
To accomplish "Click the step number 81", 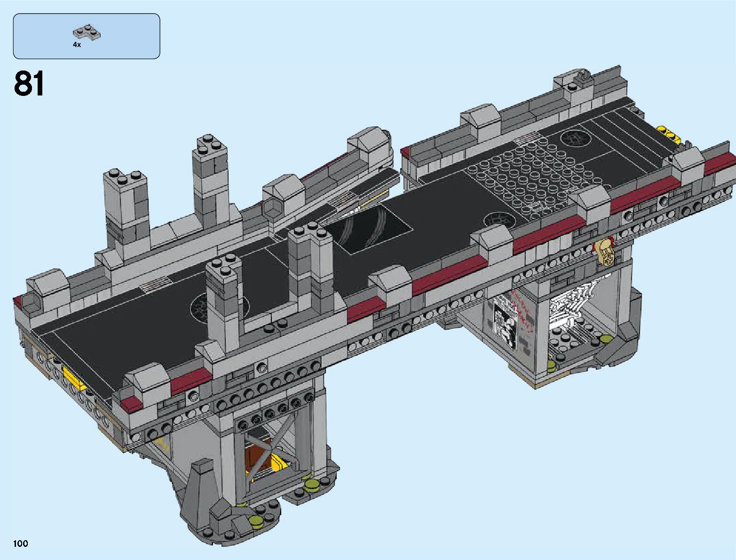I will [29, 84].
